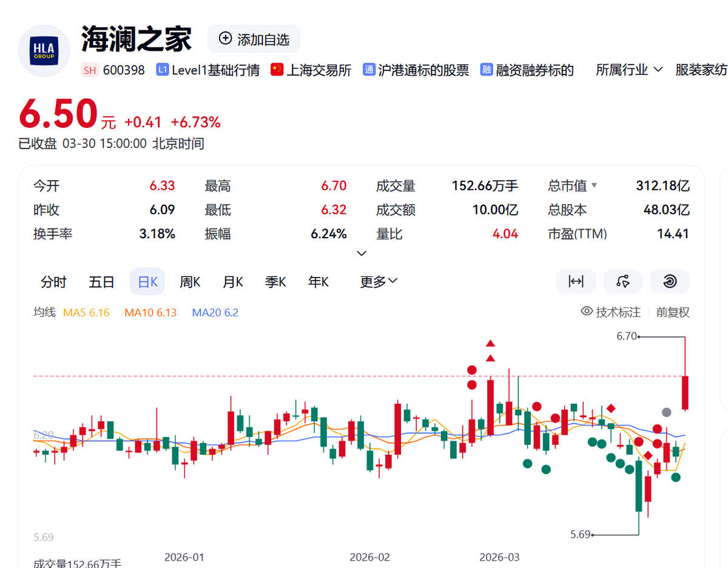Screen dimensions: 728x568
Task: Click the 成交额 10.00亿 value
Action: (496, 210)
